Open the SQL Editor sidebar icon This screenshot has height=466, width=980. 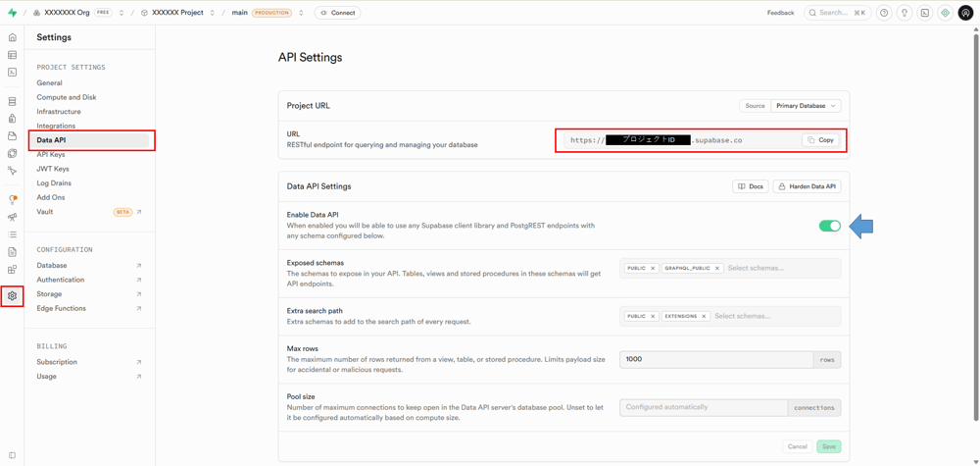[x=12, y=73]
